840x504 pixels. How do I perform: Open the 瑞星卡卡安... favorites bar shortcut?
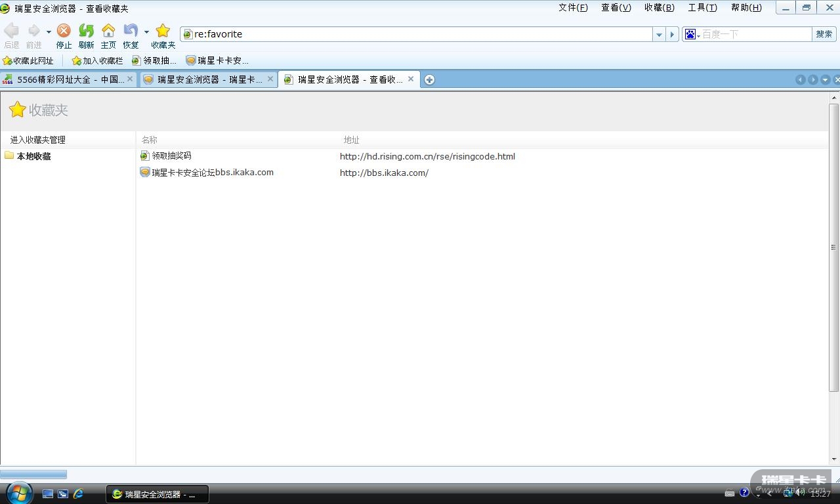[x=217, y=60]
